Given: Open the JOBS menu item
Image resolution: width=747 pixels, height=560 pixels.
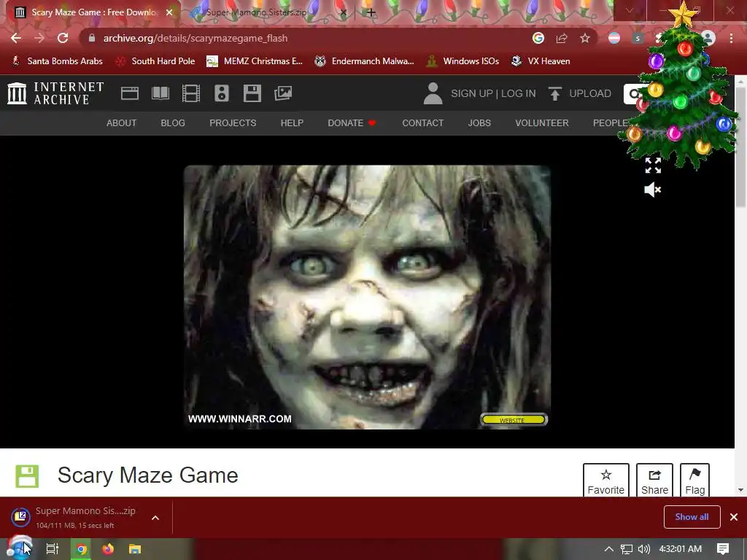Looking at the screenshot, I should point(479,122).
